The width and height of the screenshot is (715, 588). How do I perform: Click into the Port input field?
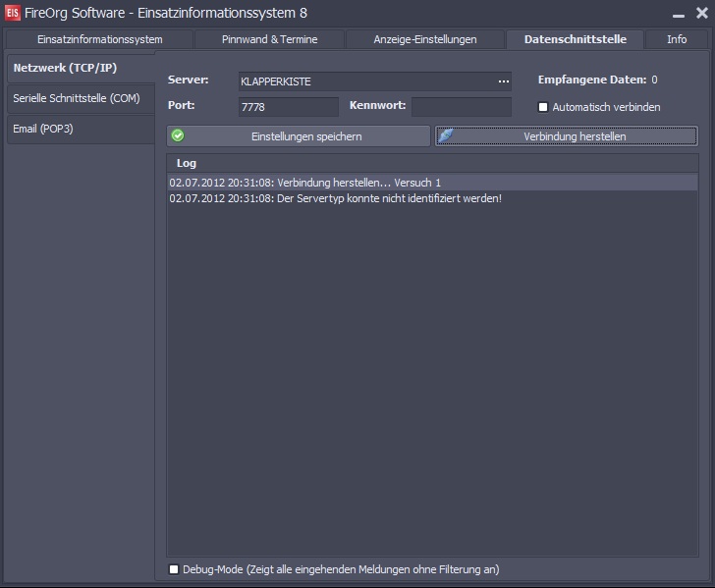tap(288, 106)
